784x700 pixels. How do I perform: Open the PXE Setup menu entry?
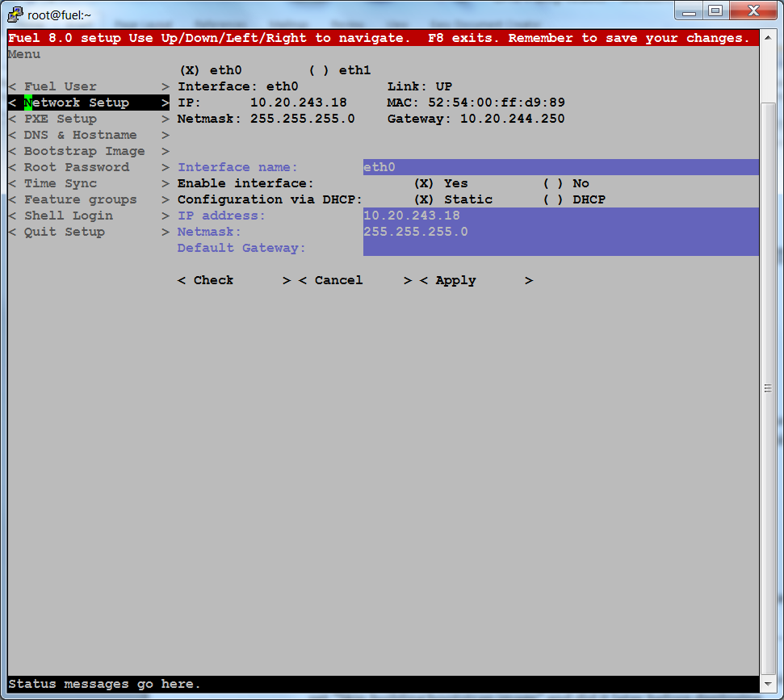tap(89, 119)
